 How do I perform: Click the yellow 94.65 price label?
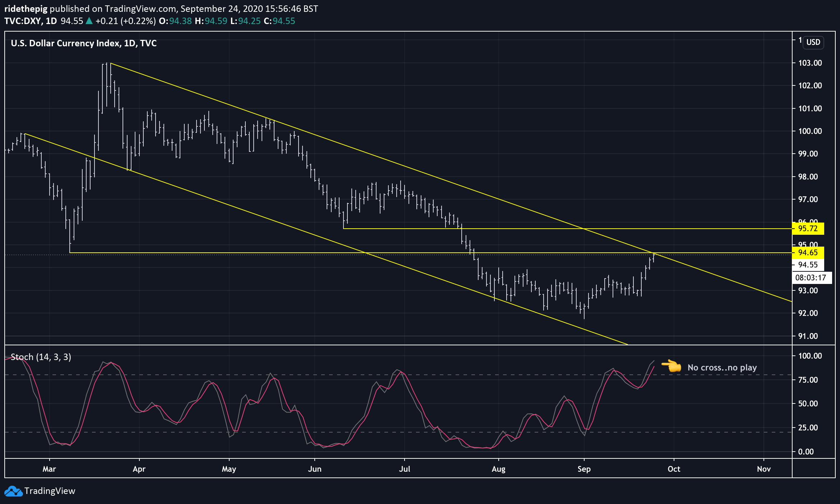(808, 252)
